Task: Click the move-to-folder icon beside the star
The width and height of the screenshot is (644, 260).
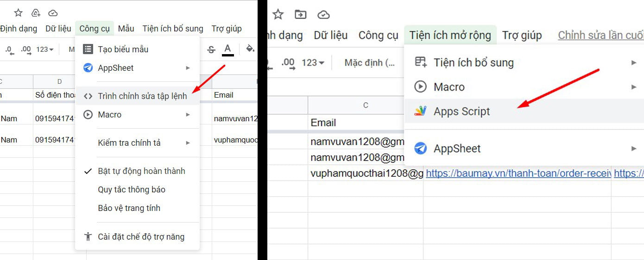Action: [300, 14]
